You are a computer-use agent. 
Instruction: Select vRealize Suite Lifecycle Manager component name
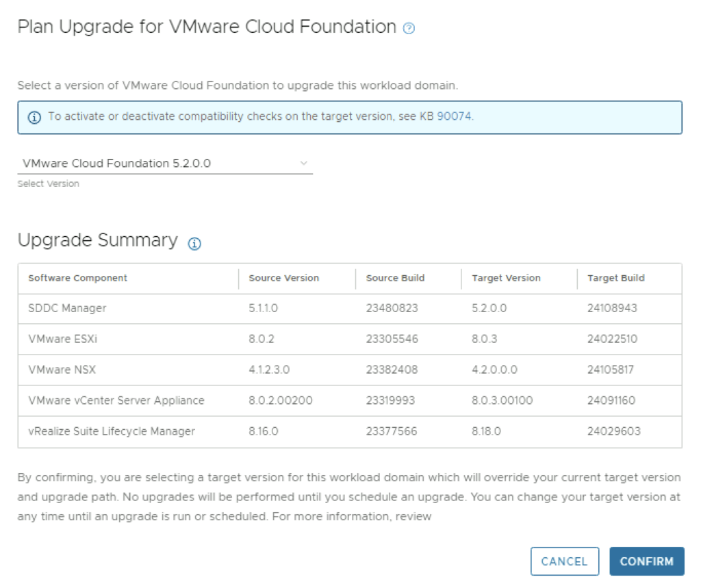point(112,431)
